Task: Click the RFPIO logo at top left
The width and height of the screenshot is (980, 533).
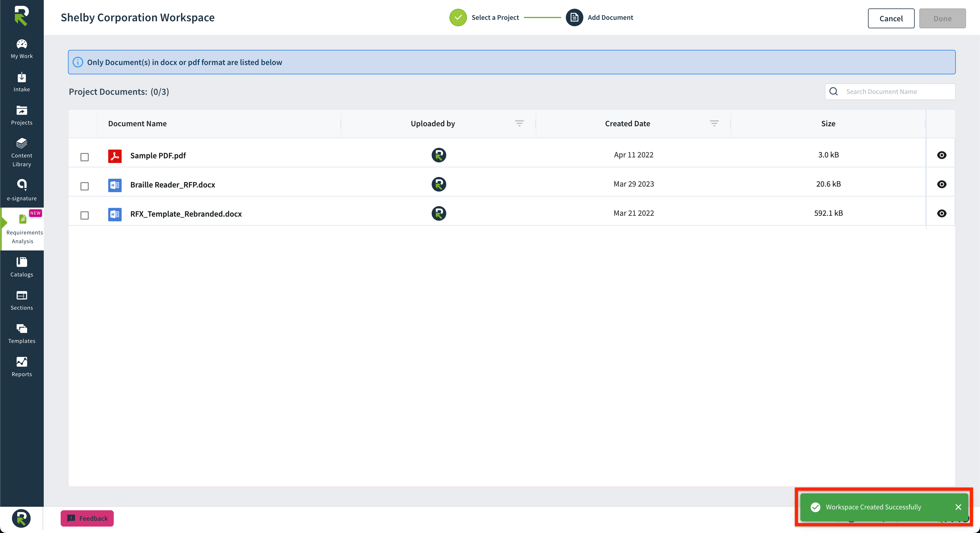Action: click(x=22, y=16)
